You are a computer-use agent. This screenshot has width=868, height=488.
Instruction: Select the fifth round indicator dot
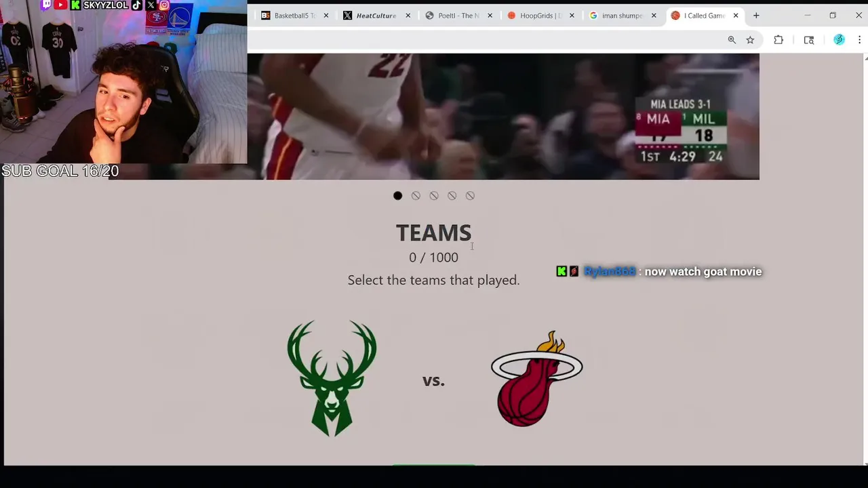point(470,196)
